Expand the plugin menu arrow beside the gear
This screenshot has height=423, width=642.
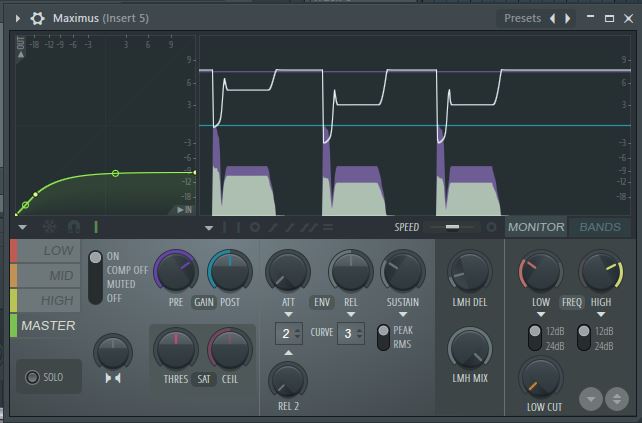coord(18,18)
